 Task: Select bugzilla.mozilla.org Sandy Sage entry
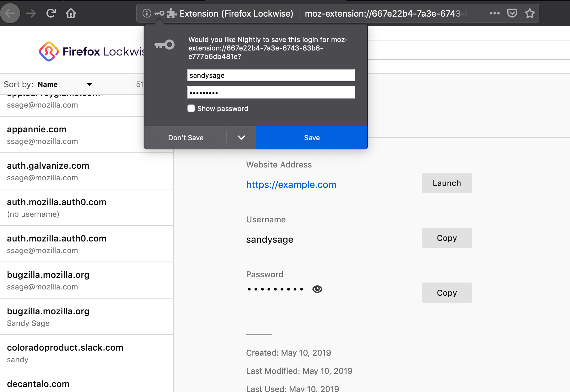(x=87, y=317)
